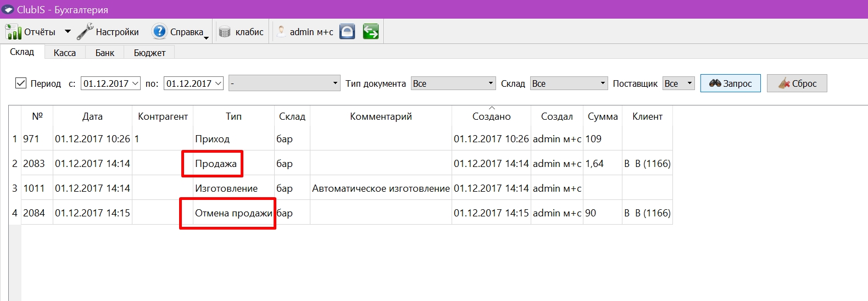Open the Склад filter dropdown
868x301 pixels.
point(569,83)
